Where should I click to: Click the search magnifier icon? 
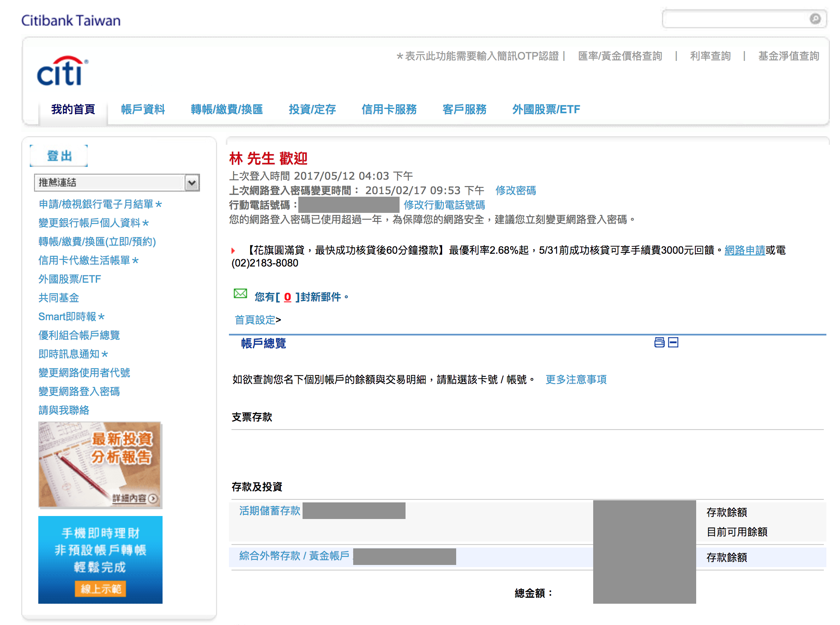tap(815, 19)
